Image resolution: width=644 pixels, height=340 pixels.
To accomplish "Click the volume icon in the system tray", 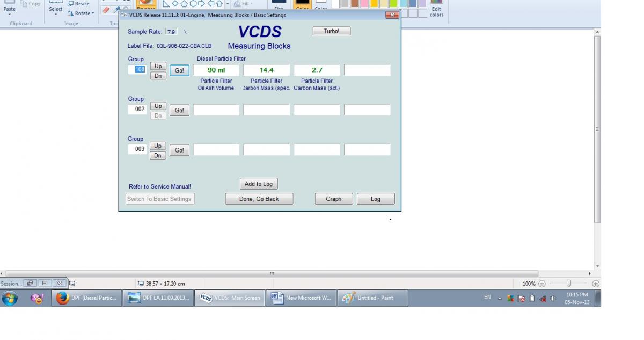I will pos(553,299).
